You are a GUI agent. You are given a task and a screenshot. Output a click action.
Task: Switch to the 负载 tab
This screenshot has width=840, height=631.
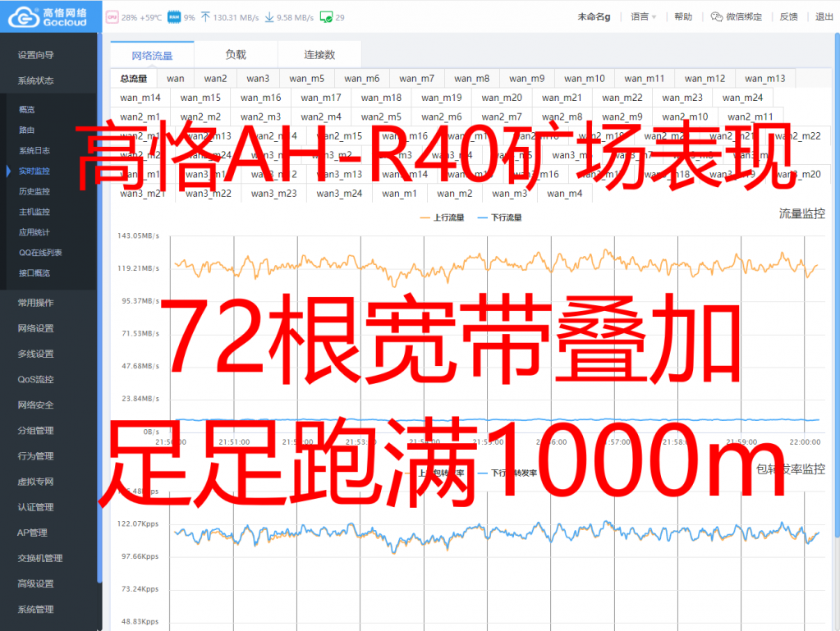(236, 55)
